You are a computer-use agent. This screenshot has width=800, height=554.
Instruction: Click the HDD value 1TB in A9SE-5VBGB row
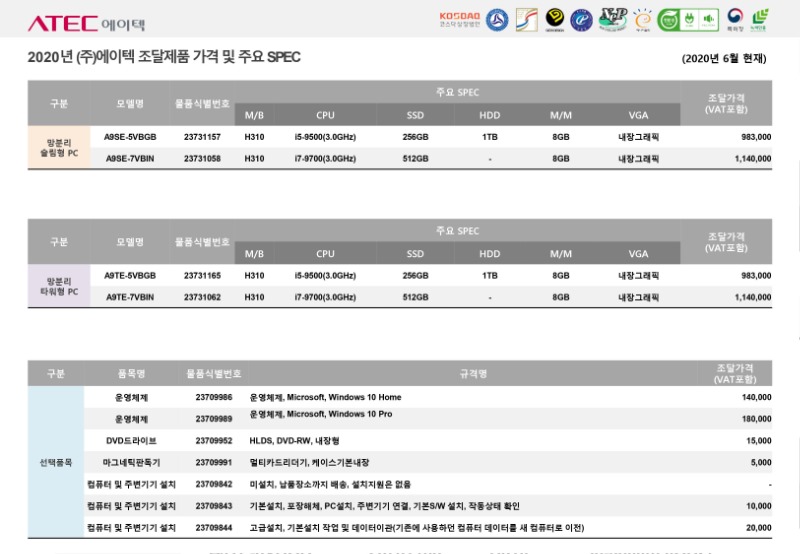pos(489,137)
